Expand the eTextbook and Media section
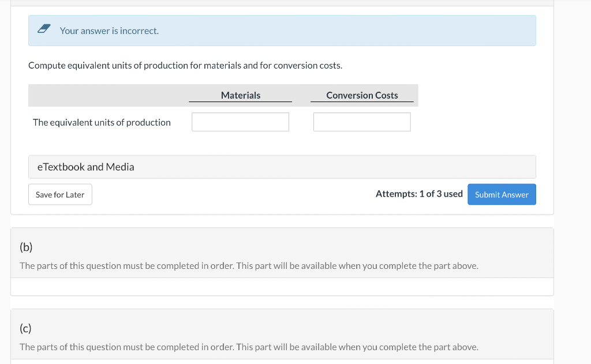Viewport: 591px width, 364px height. [x=86, y=167]
